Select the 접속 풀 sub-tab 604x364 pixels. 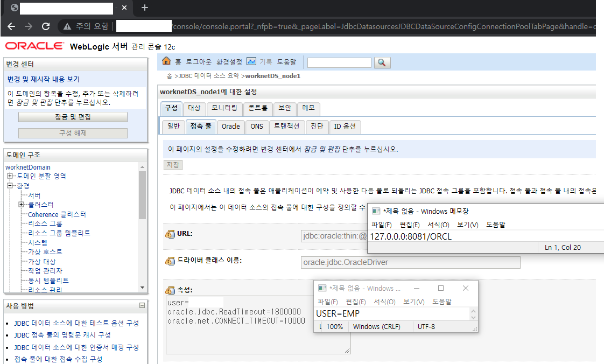(201, 127)
